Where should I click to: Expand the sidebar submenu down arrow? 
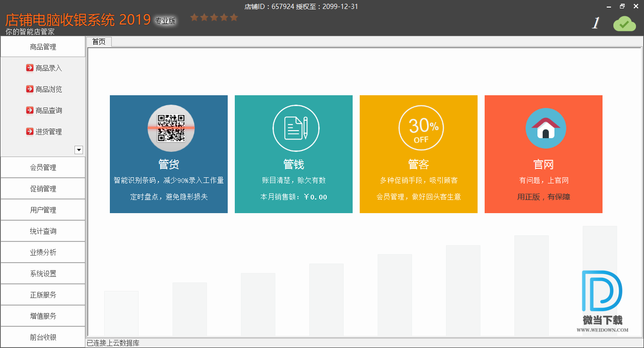tap(79, 150)
